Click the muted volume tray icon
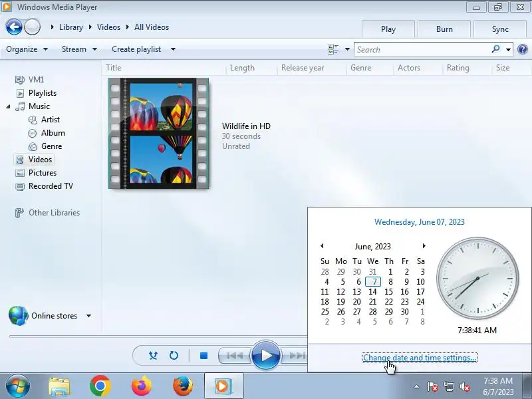This screenshot has width=532, height=399. [x=465, y=386]
